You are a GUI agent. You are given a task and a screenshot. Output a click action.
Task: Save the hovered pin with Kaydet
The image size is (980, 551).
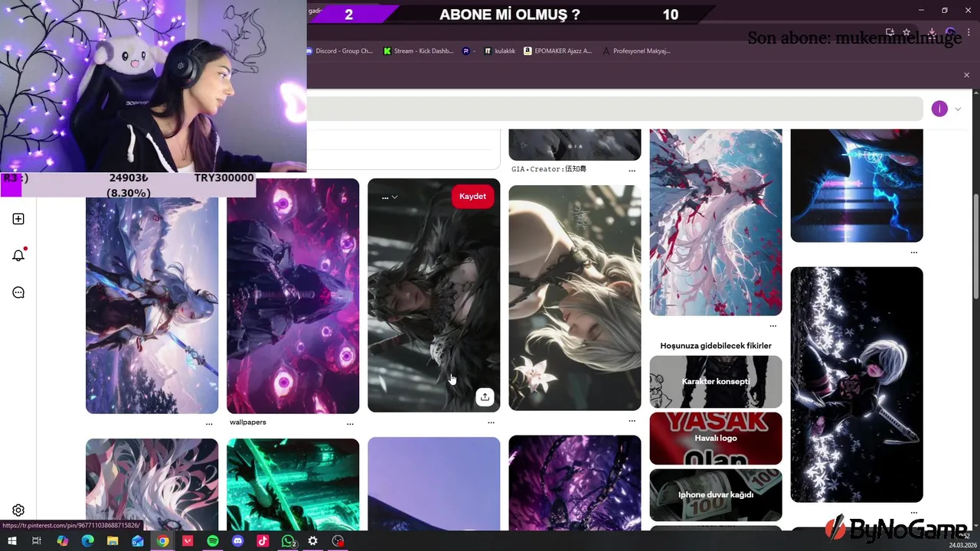click(x=472, y=196)
